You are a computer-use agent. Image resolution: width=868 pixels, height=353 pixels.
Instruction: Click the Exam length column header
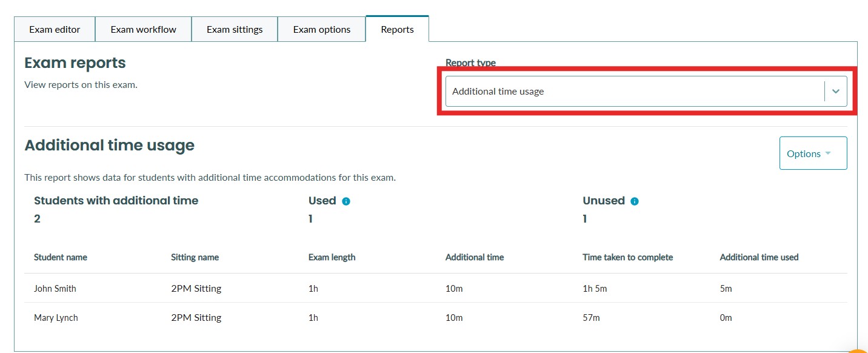332,257
